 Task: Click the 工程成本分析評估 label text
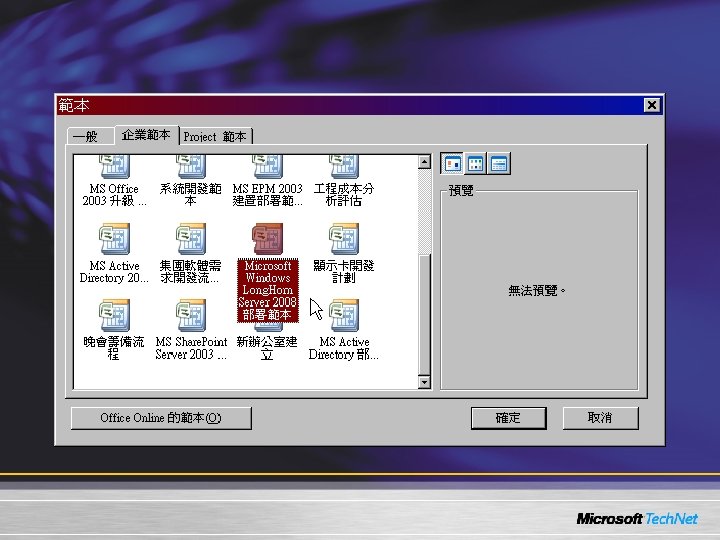pos(344,195)
